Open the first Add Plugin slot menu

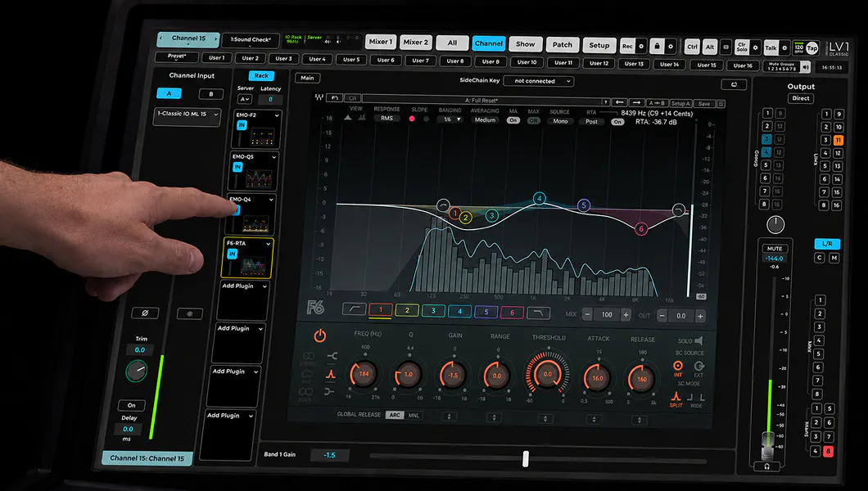pyautogui.click(x=244, y=286)
